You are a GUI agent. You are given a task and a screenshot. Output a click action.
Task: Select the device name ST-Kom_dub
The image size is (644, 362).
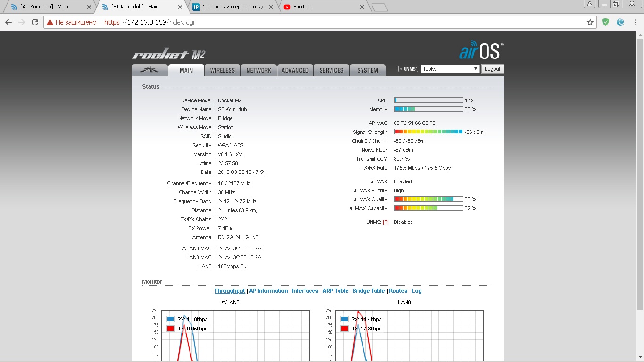click(232, 109)
